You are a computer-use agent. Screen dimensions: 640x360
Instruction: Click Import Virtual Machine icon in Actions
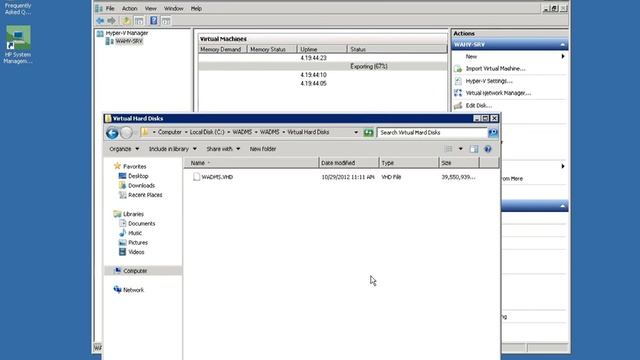(x=458, y=69)
